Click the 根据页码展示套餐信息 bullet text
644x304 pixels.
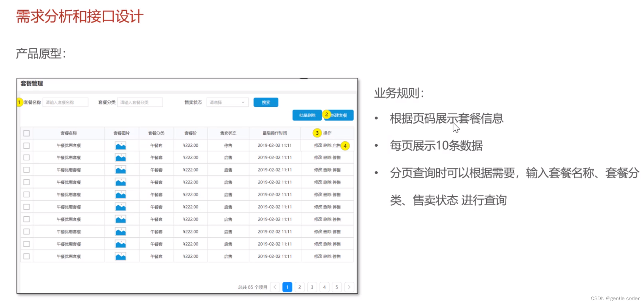447,119
